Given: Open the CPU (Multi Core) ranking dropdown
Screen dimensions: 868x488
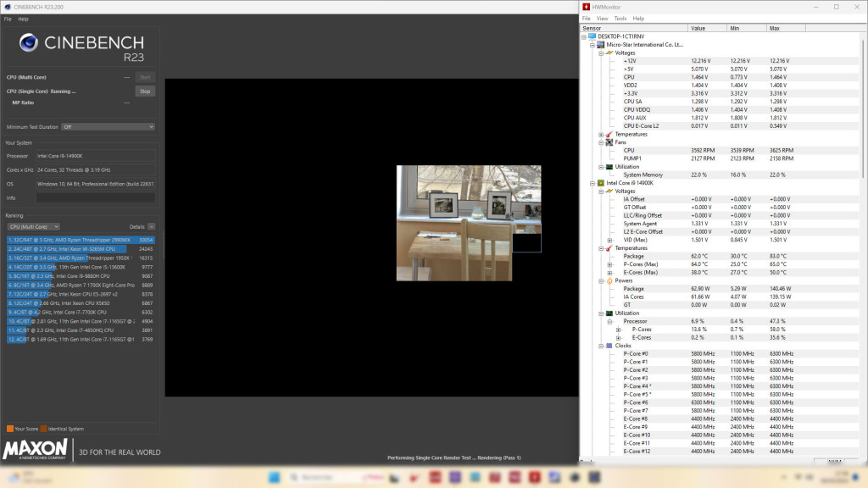Looking at the screenshot, I should (x=33, y=227).
